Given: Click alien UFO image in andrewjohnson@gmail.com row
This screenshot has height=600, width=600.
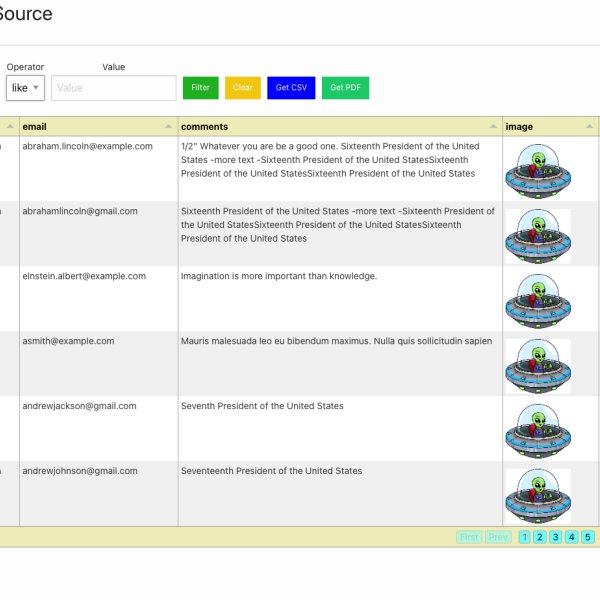Looking at the screenshot, I should point(538,495).
